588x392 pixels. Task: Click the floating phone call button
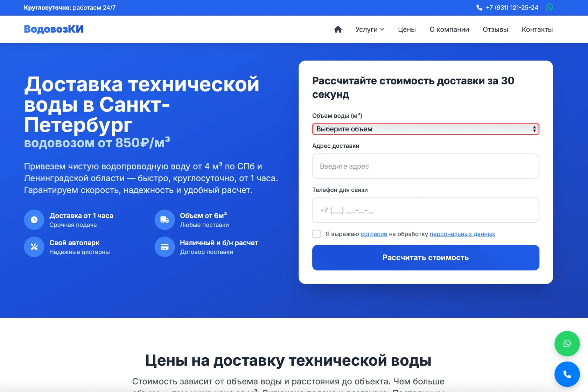pos(567,374)
